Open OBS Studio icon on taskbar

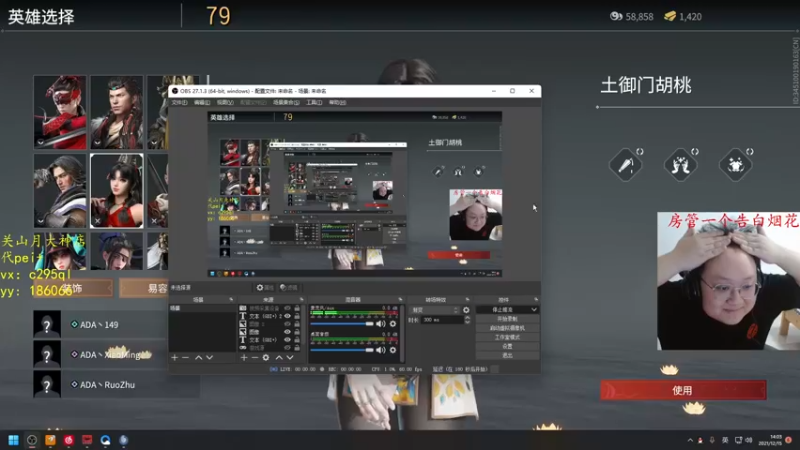[32, 440]
